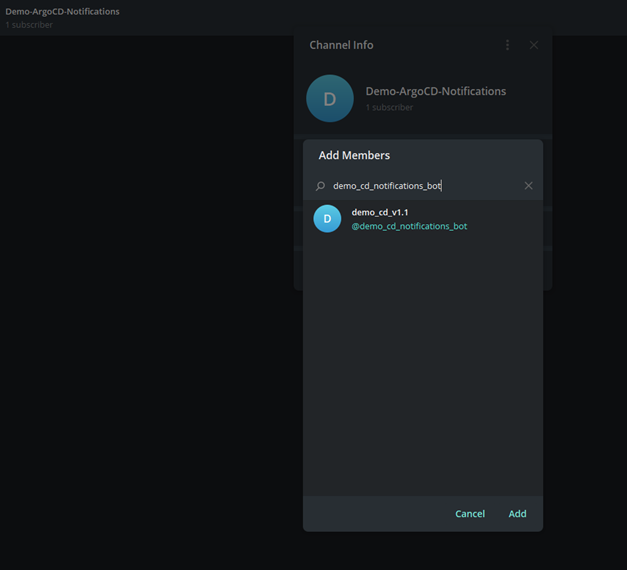Click the Demo-ArgoCD-Notifications title in top header

62,12
